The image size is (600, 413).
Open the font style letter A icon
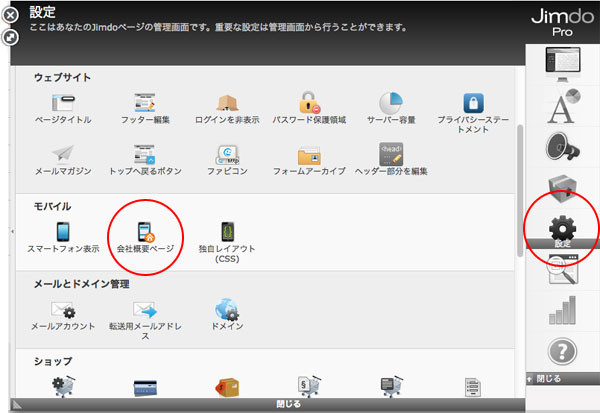coord(562,106)
